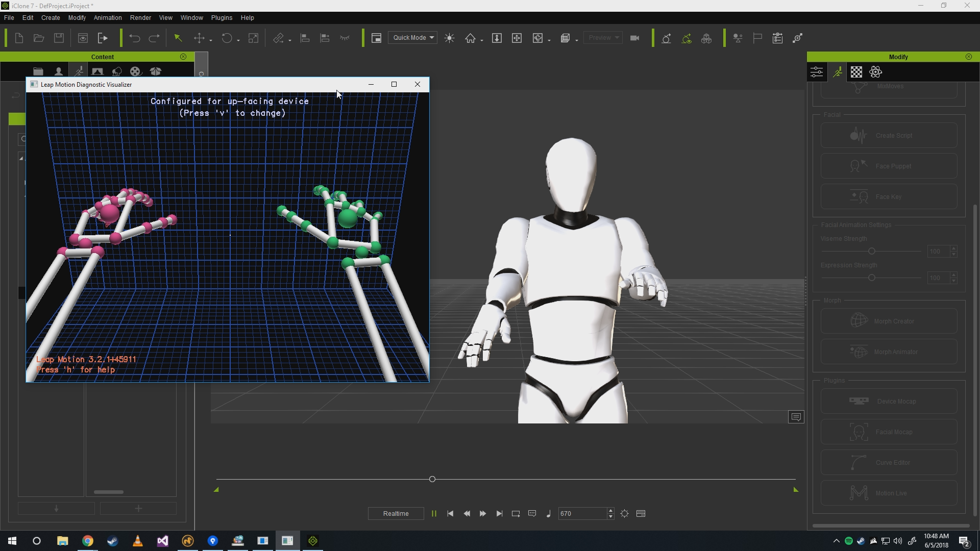Jump to the start frame
Viewport: 980px width, 551px height.
tap(450, 514)
